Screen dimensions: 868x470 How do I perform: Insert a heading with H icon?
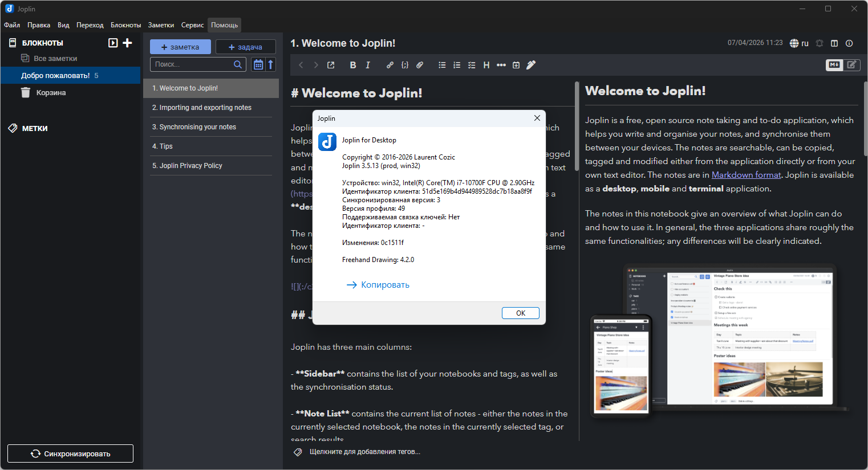coord(486,65)
